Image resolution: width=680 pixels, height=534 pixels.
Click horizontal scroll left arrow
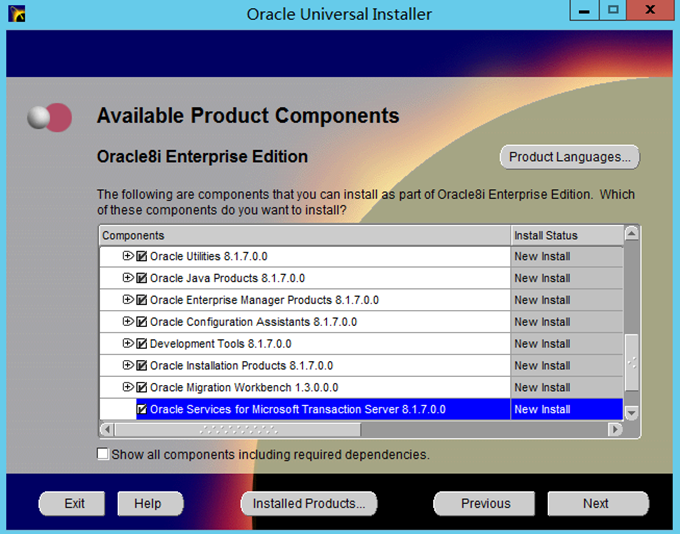click(x=107, y=429)
